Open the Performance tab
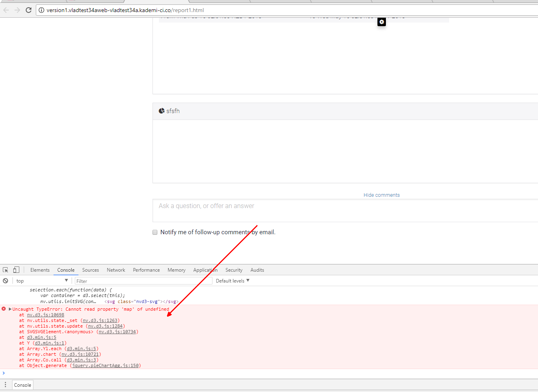 click(x=146, y=270)
